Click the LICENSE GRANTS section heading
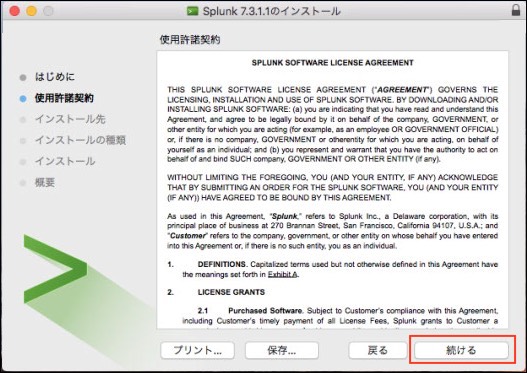 231,292
